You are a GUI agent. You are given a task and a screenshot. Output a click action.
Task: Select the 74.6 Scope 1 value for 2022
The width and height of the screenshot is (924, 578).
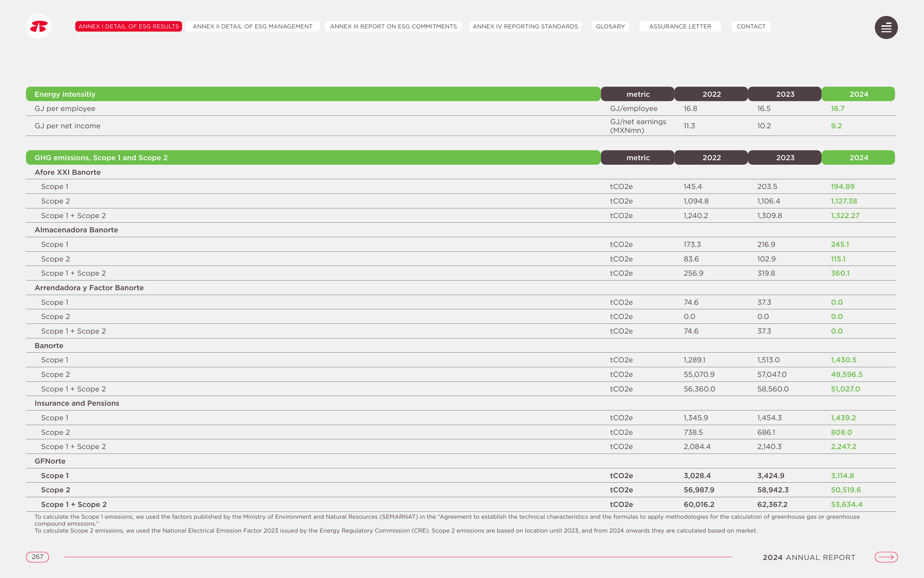click(691, 302)
